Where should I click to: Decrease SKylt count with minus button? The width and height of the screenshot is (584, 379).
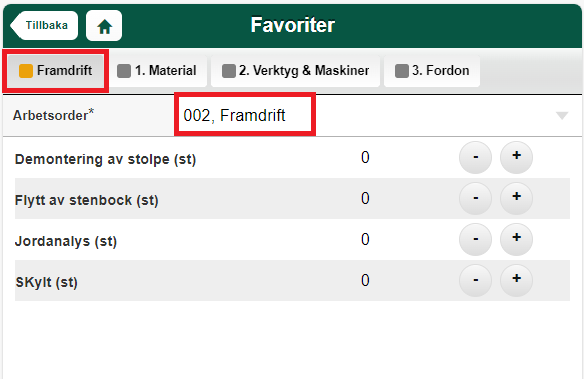tap(475, 280)
